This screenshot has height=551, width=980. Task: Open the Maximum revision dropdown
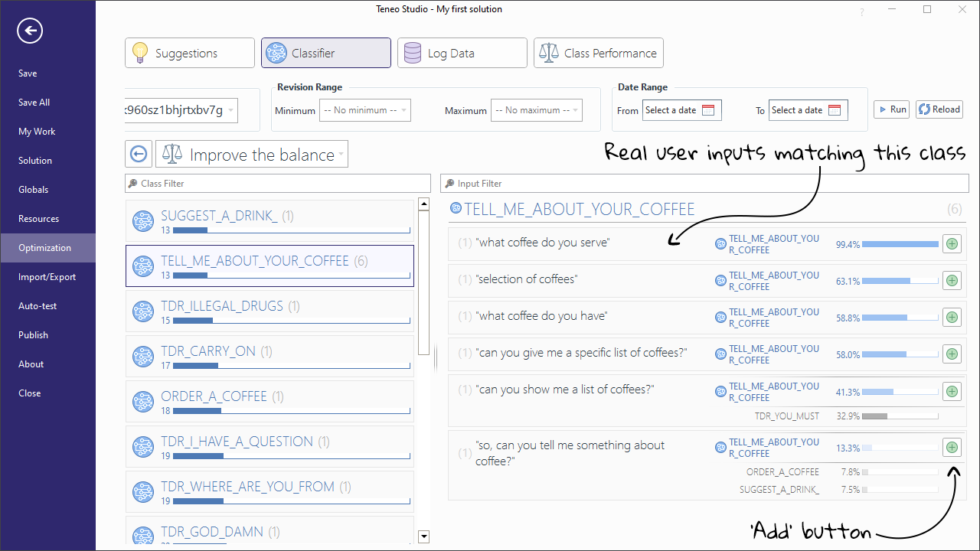coord(537,110)
